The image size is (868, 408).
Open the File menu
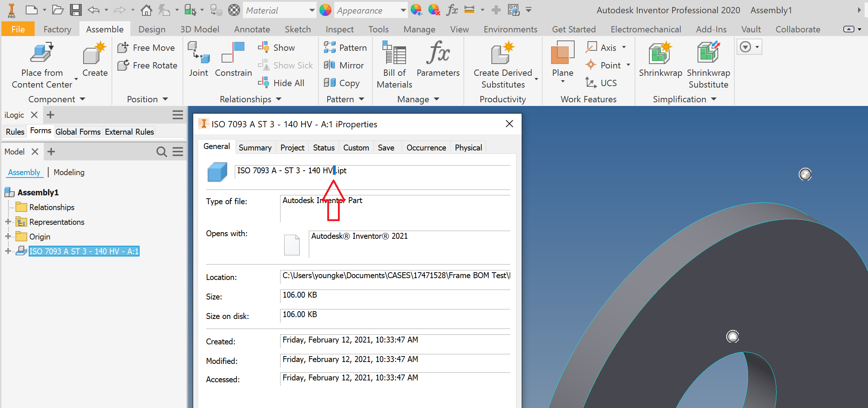coord(18,29)
